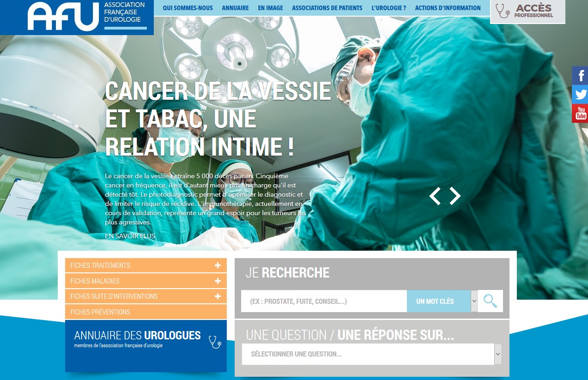588x380 pixels.
Task: Click slide description paragraph about cancer
Action: click(x=206, y=199)
